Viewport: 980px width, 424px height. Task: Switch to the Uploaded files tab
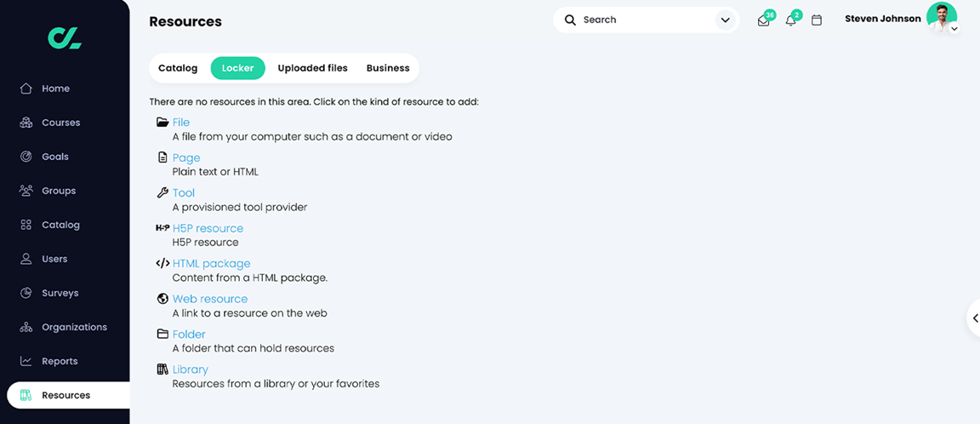tap(312, 68)
